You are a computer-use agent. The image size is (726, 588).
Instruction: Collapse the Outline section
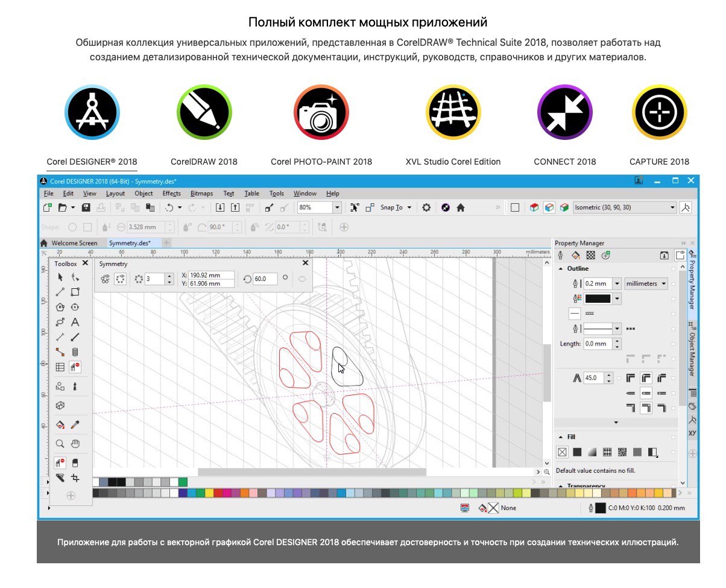[x=560, y=269]
